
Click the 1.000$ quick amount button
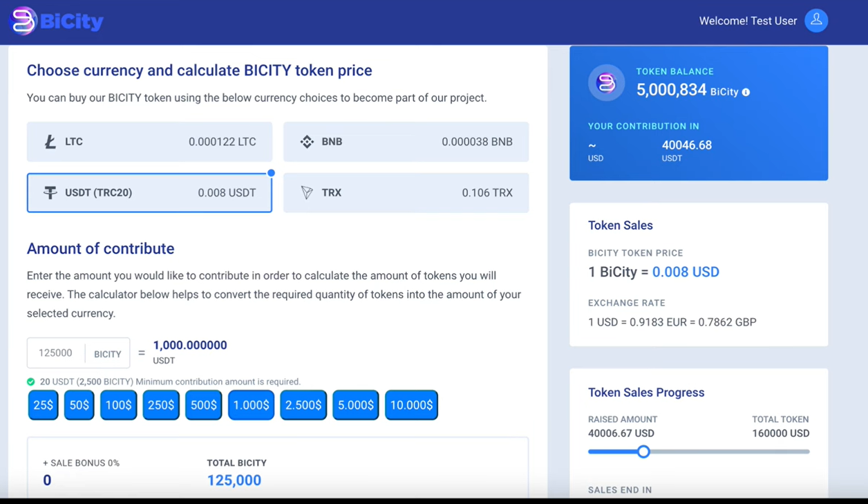251,405
